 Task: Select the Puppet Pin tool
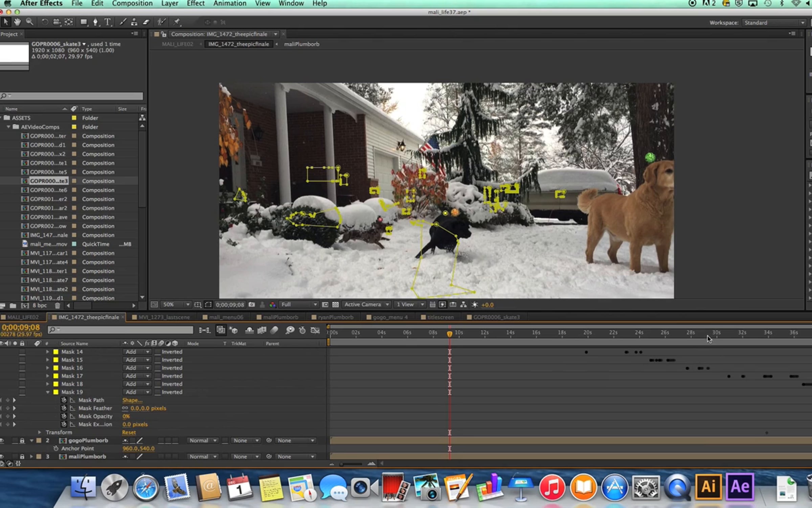(177, 22)
